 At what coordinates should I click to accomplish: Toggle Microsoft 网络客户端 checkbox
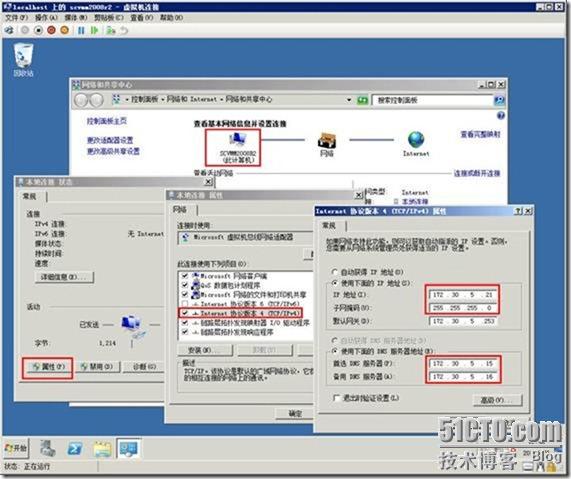coord(185,276)
